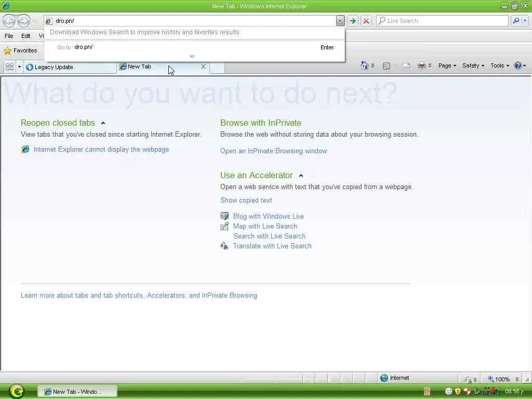Click the Quick Tabs grid icon

(x=9, y=67)
